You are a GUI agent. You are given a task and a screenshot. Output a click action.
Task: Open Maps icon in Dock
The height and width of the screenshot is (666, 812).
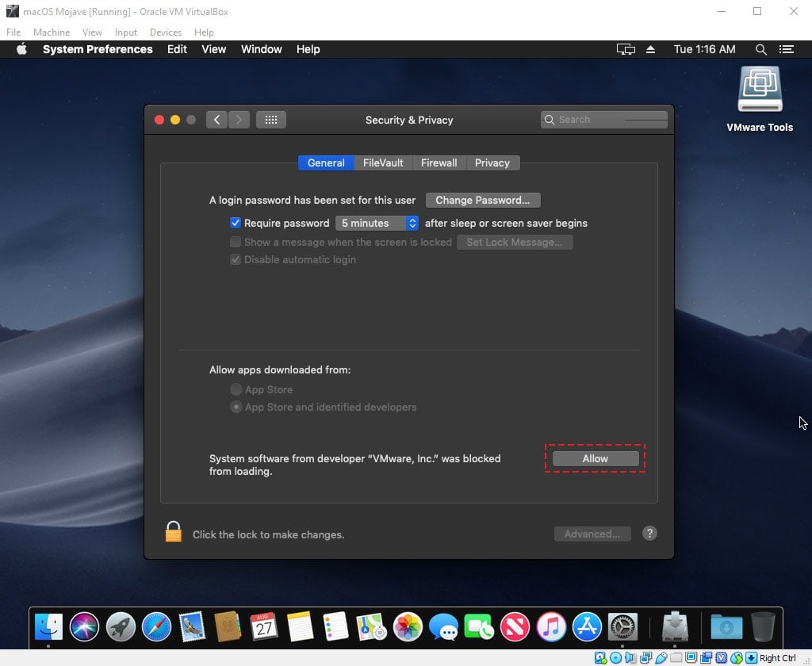tap(371, 626)
